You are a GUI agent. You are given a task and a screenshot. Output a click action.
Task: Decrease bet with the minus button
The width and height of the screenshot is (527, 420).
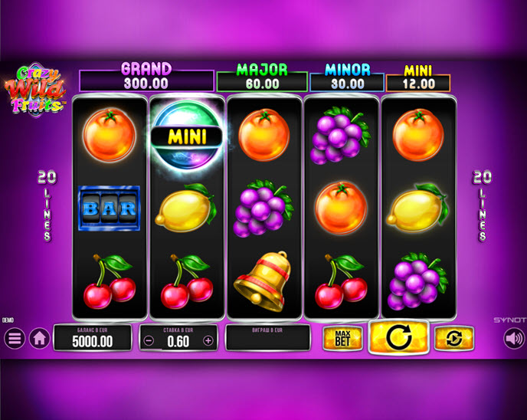click(x=149, y=341)
